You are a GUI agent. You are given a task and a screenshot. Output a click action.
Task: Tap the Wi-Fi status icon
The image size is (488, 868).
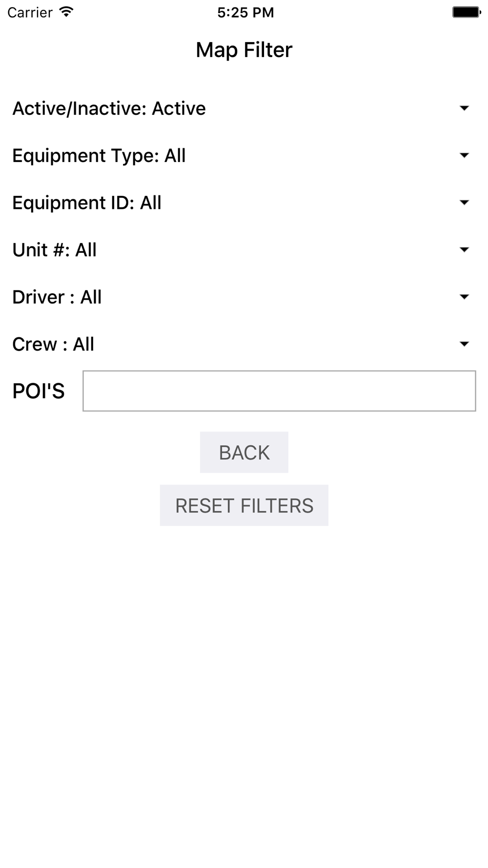66,12
